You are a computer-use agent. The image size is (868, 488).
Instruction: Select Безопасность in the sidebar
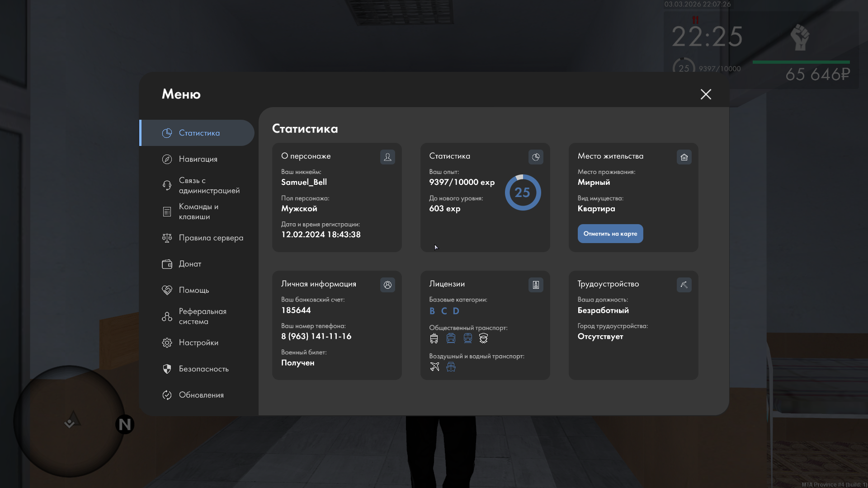pyautogui.click(x=203, y=369)
